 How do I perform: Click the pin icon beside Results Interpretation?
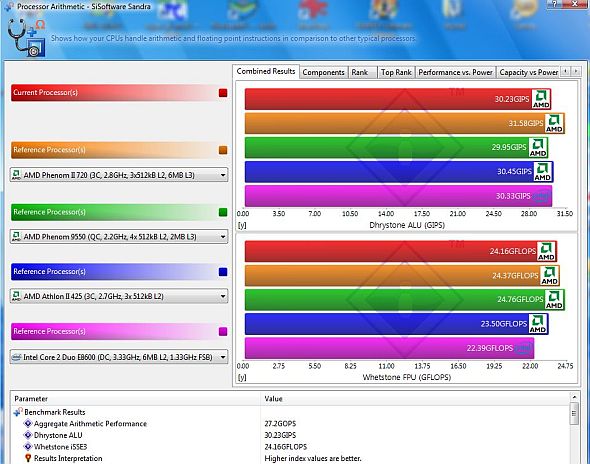pos(28,458)
